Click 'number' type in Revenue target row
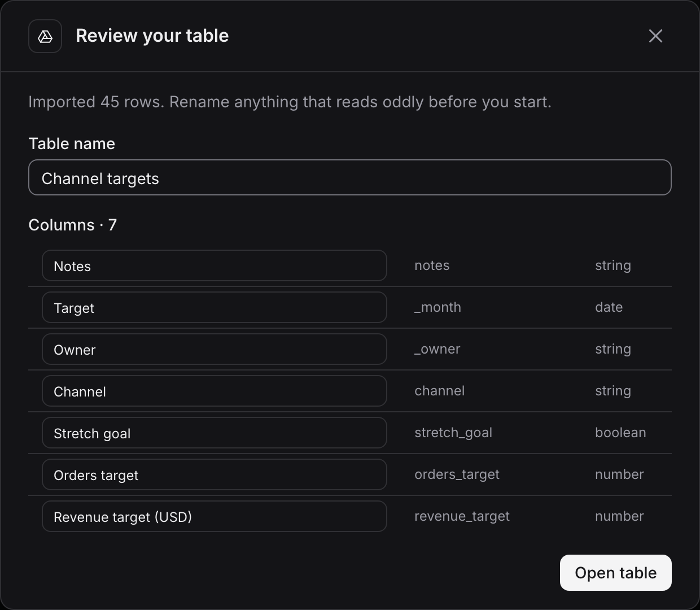700x610 pixels. (619, 516)
